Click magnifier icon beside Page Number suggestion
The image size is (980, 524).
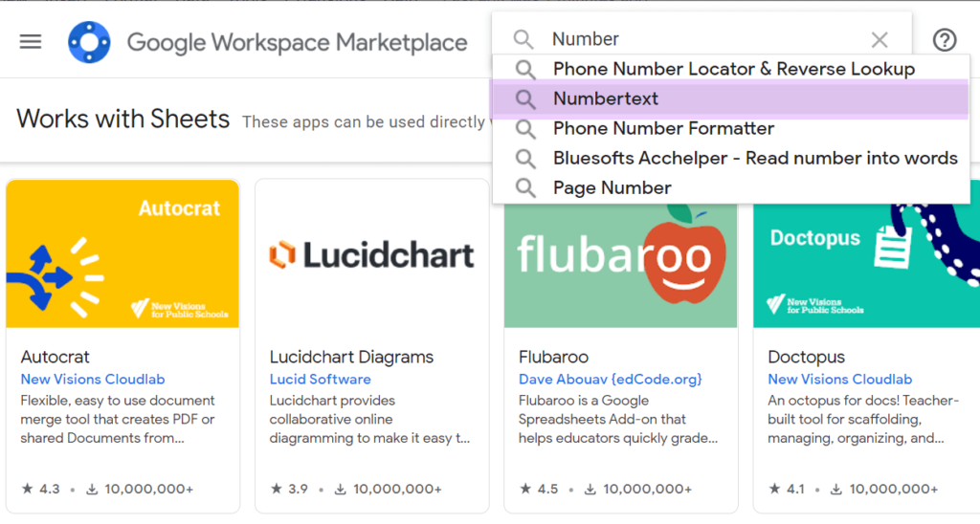click(x=525, y=188)
